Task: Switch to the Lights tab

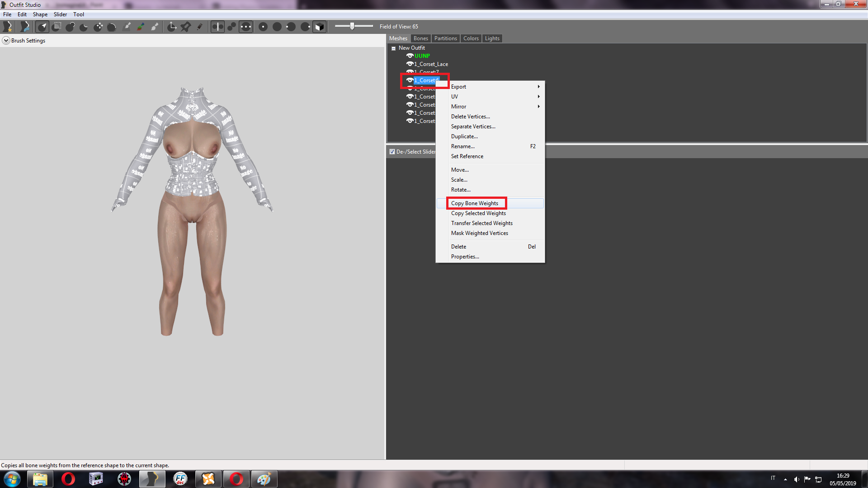Action: 492,38
